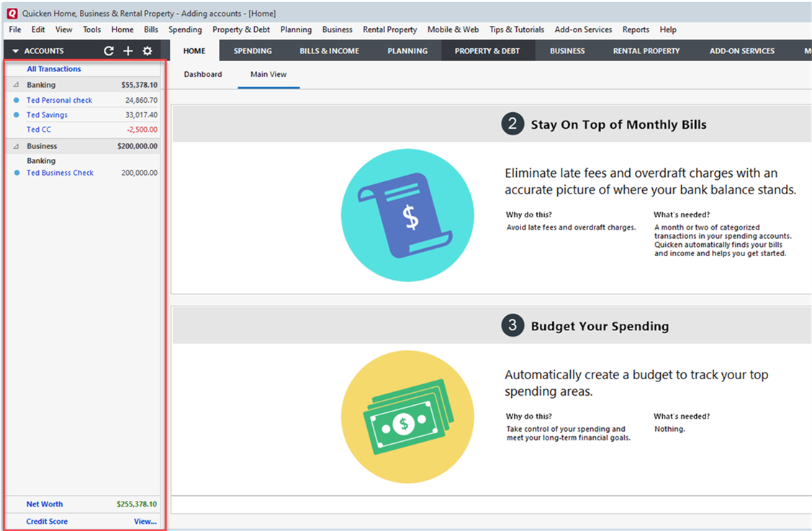This screenshot has width=812, height=531.
Task: Open the Ted CC account
Action: point(39,130)
